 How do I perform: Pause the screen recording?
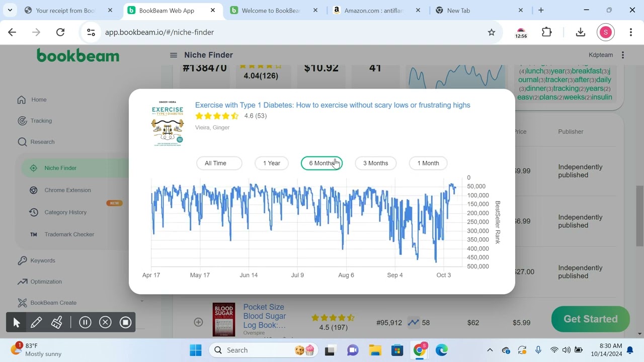point(85,322)
